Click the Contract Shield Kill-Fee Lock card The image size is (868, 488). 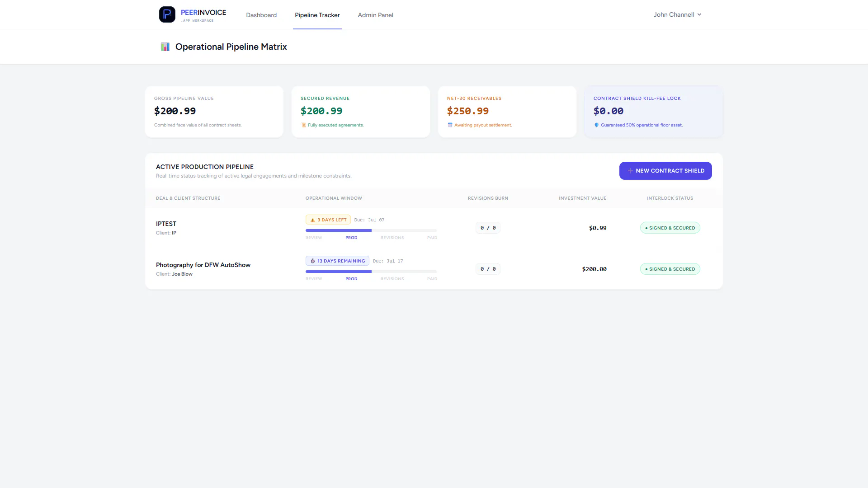click(x=654, y=112)
